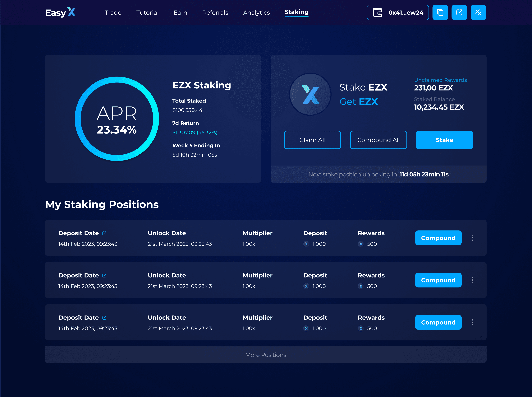Compound the second staking position
Viewport: 532px width, 397px height.
[438, 280]
